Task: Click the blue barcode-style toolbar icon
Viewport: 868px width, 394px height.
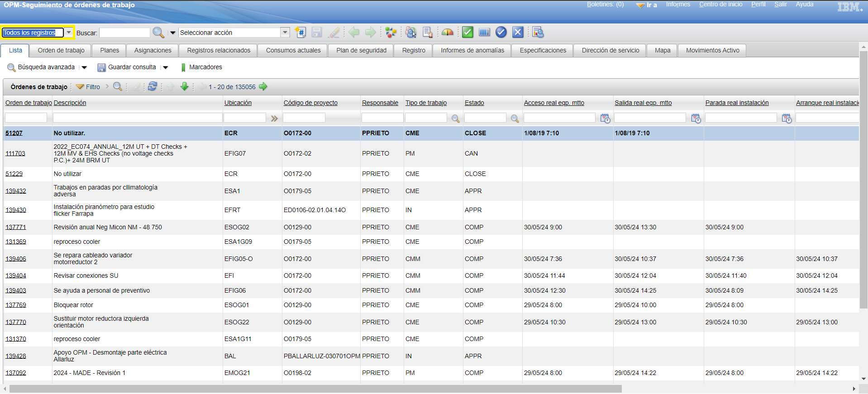Action: 484,32
